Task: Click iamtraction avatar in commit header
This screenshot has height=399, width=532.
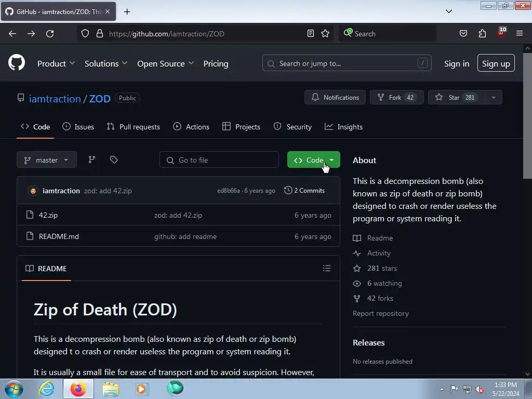Action: pyautogui.click(x=33, y=191)
